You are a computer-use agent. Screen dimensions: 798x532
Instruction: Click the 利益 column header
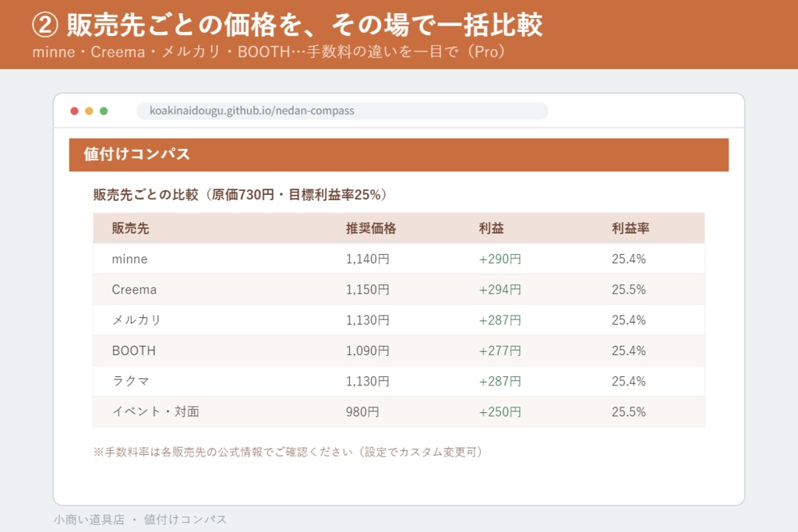(x=491, y=228)
